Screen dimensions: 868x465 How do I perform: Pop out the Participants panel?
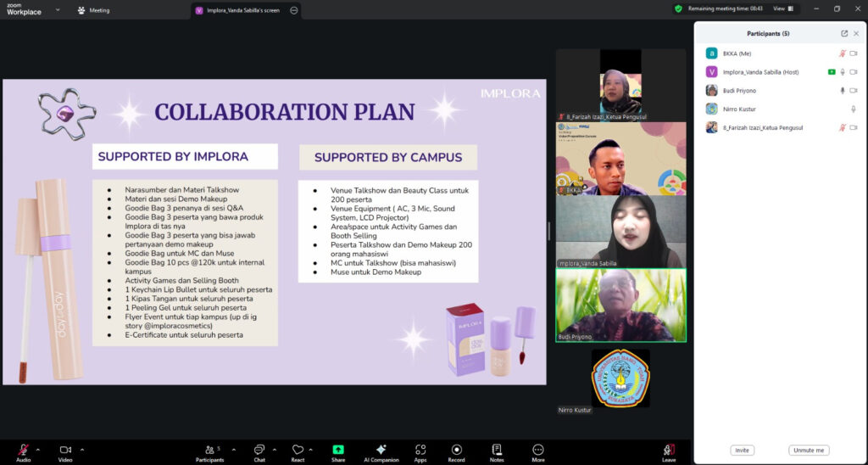point(844,33)
